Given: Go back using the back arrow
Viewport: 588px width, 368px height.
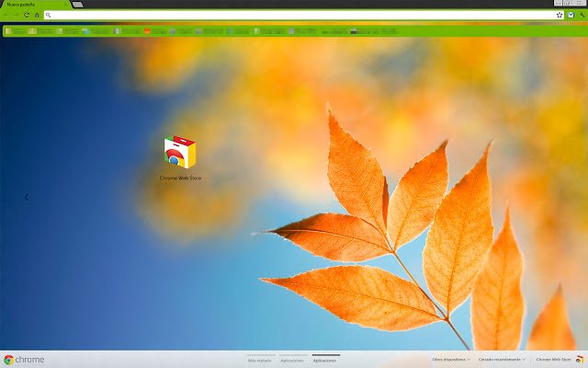Looking at the screenshot, I should point(6,15).
